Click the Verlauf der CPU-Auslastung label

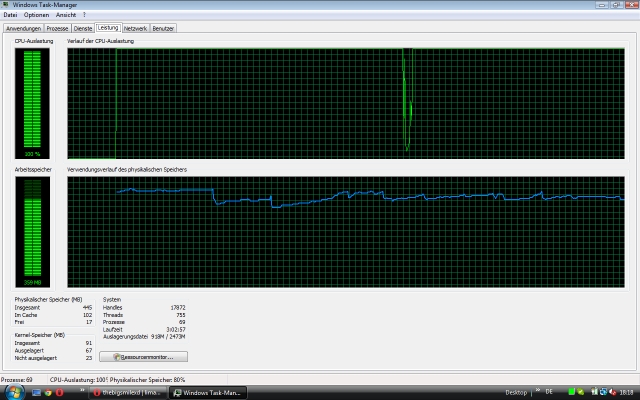click(100, 41)
